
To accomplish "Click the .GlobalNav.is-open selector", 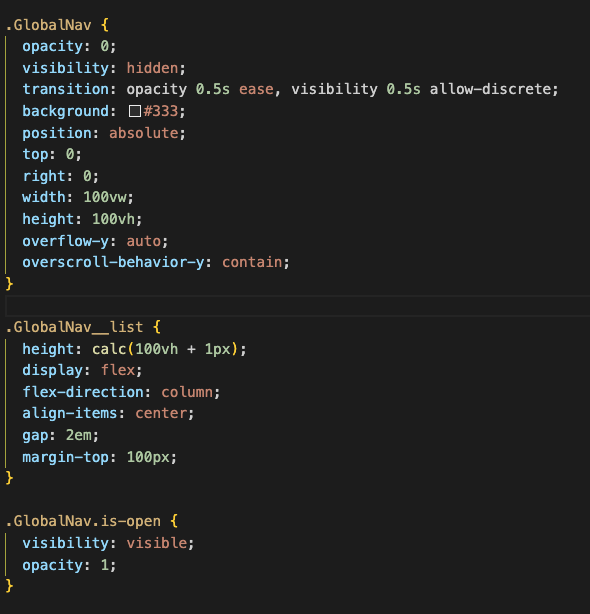I will pos(83,521).
